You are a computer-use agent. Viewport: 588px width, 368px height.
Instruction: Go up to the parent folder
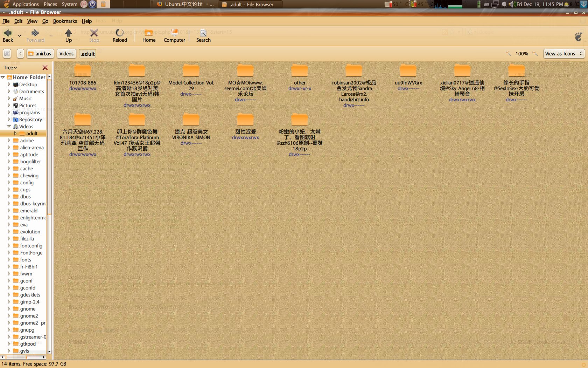click(x=69, y=36)
